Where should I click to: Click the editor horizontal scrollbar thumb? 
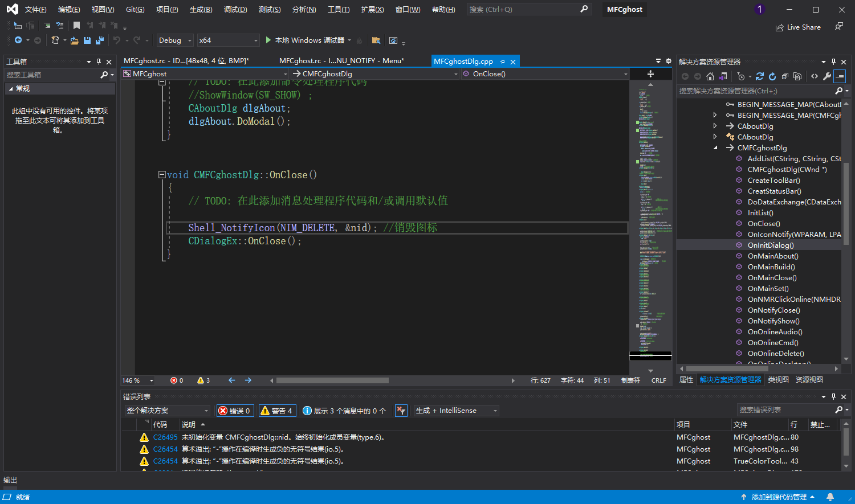[332, 380]
